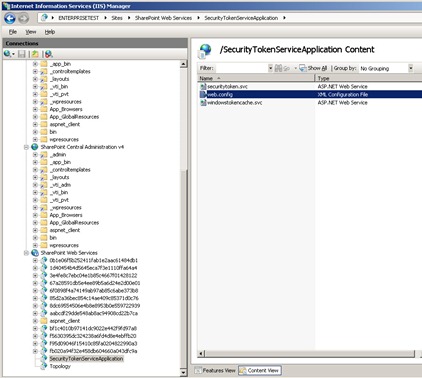Click the App_Browsers folder icon under Central Administration
This screenshot has width=422, height=378.
coord(44,215)
